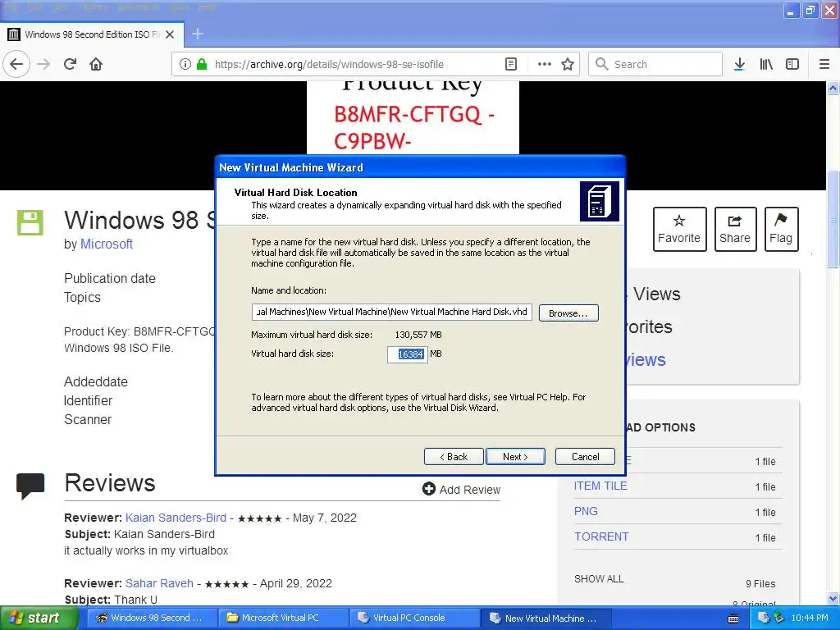840x630 pixels.
Task: Download the PNG file
Action: [586, 511]
